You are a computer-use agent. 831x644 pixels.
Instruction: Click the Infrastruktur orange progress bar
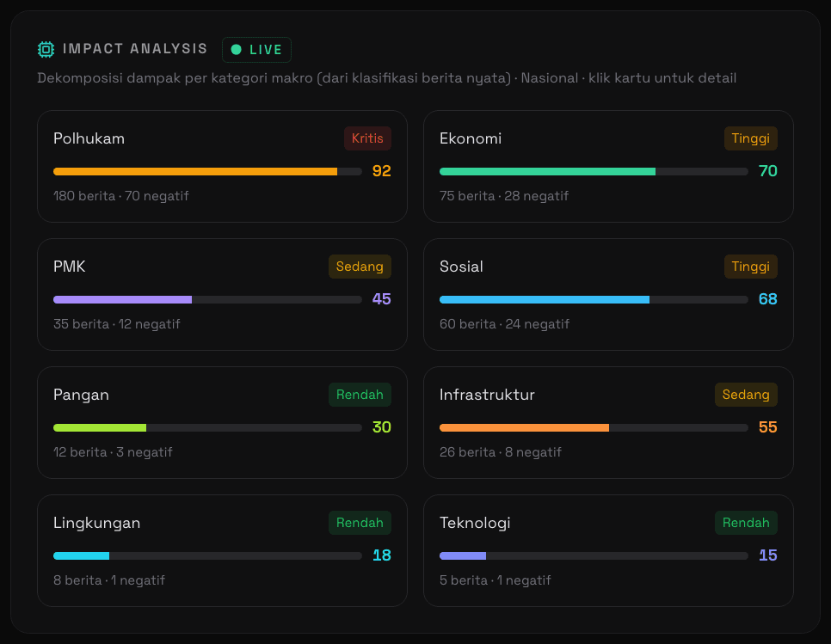(x=594, y=428)
